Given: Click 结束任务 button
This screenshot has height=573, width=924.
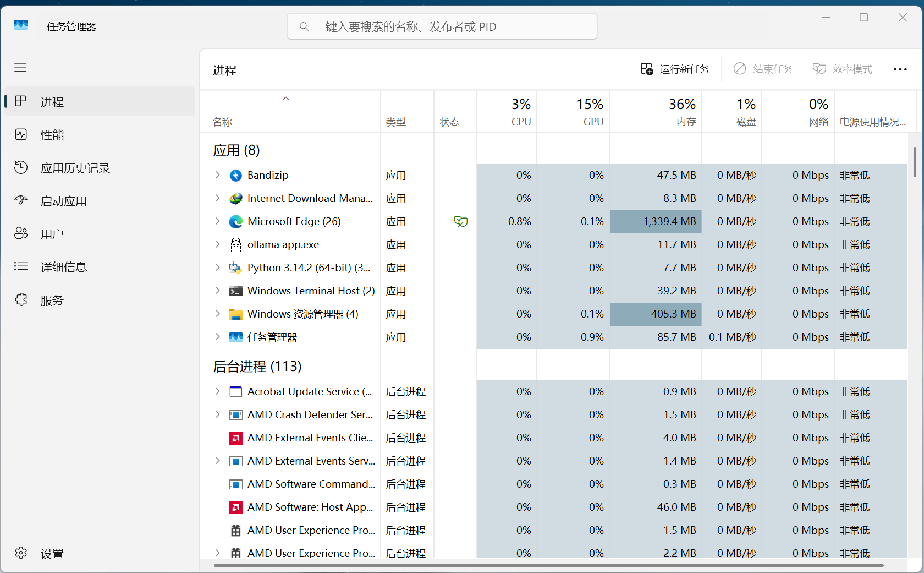Looking at the screenshot, I should [x=763, y=69].
